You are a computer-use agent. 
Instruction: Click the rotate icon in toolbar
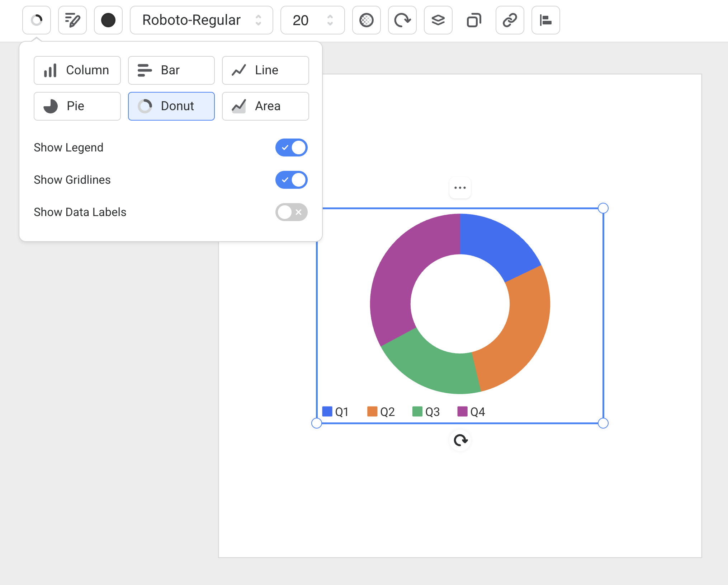(402, 20)
